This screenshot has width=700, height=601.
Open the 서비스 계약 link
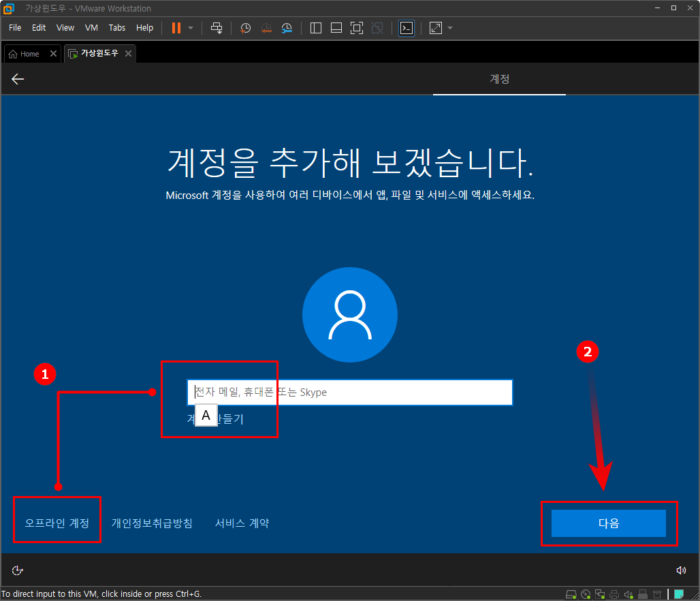[x=242, y=523]
